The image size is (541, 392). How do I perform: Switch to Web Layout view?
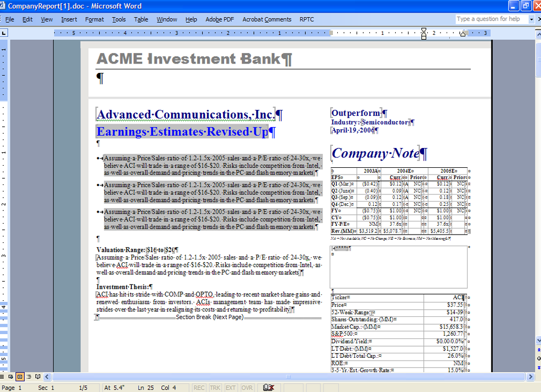point(10,377)
